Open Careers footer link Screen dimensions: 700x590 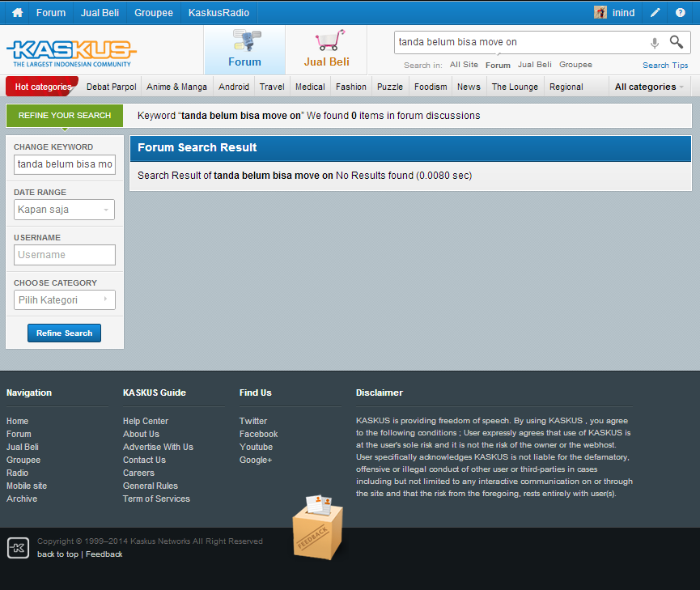coord(139,473)
